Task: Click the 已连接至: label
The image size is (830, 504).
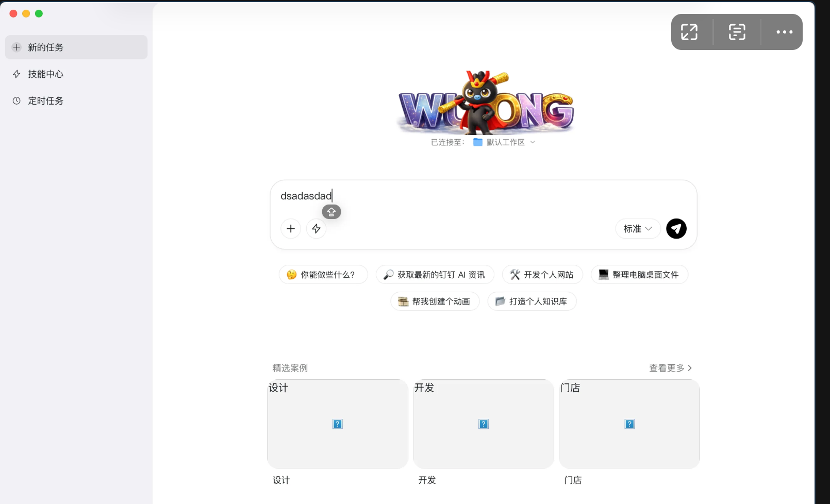Action: pyautogui.click(x=447, y=142)
